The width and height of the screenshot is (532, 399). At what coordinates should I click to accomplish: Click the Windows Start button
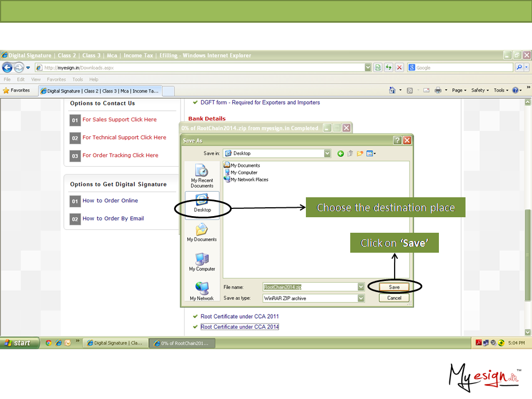tap(20, 343)
